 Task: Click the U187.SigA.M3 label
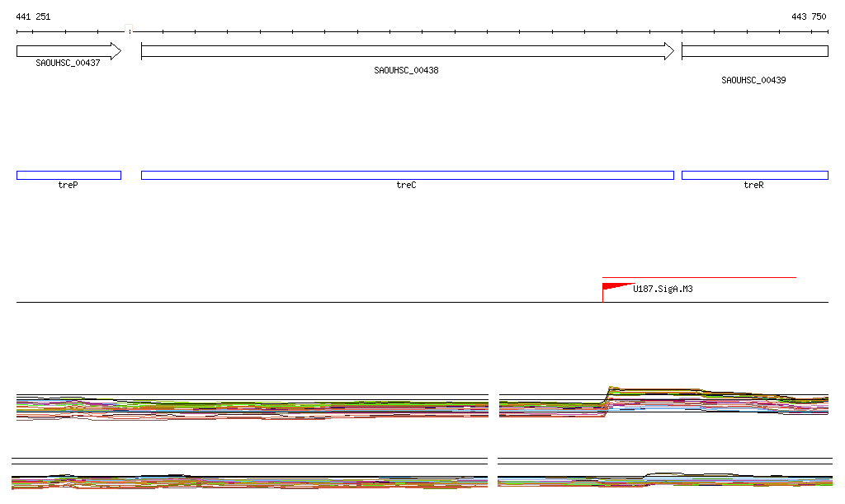coord(663,290)
